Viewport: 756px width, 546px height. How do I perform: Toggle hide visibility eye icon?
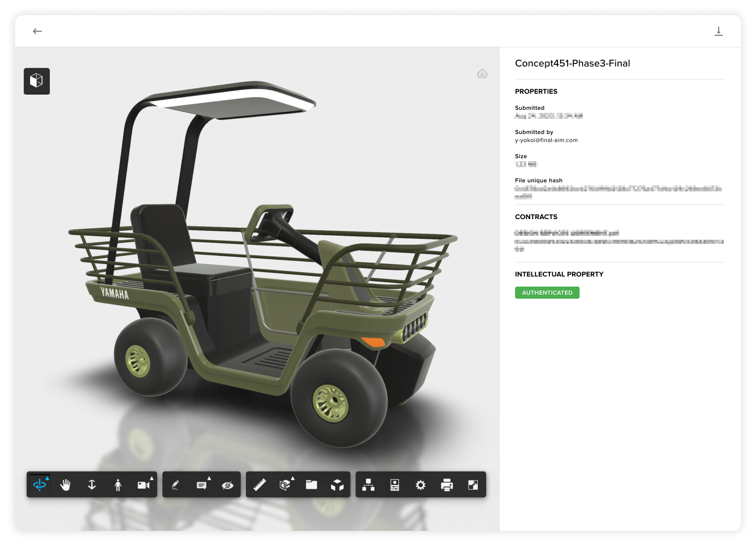(x=228, y=485)
